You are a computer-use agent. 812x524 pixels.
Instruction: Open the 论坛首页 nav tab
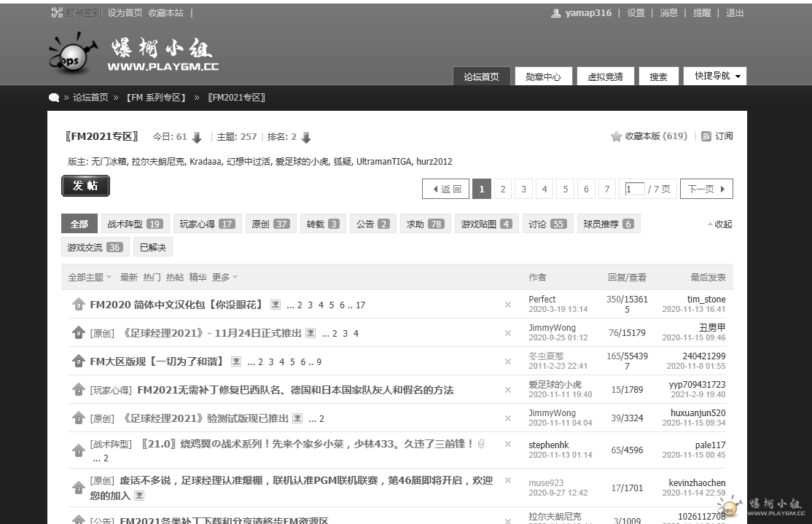tap(481, 76)
